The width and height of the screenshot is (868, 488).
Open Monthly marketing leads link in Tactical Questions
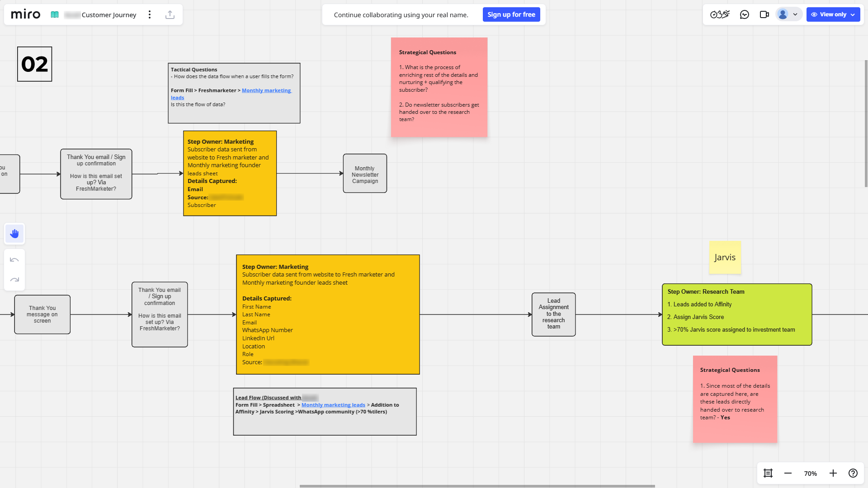pyautogui.click(x=266, y=90)
